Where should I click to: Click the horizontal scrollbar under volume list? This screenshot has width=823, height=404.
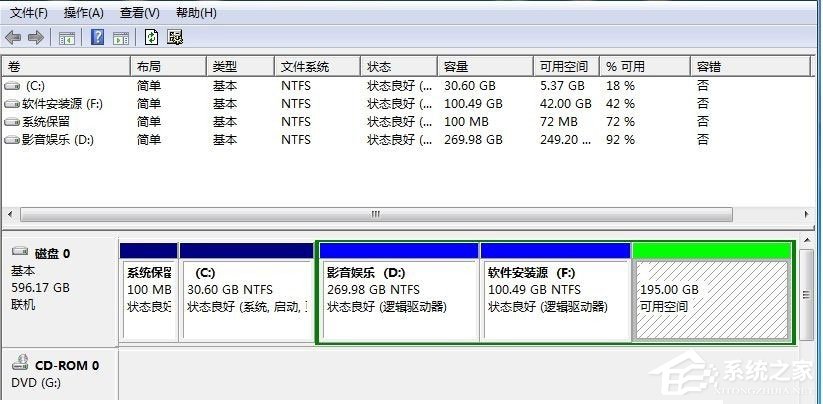point(375,215)
